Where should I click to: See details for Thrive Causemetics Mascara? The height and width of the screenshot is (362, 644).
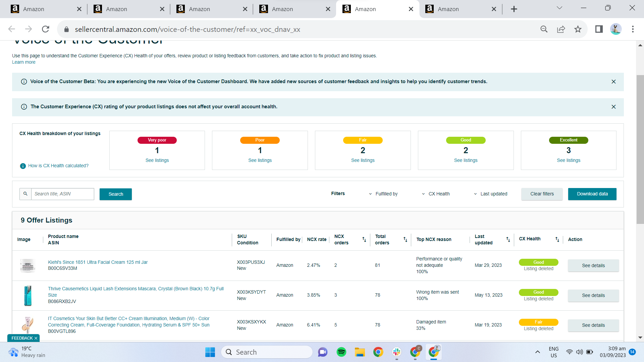(x=593, y=295)
